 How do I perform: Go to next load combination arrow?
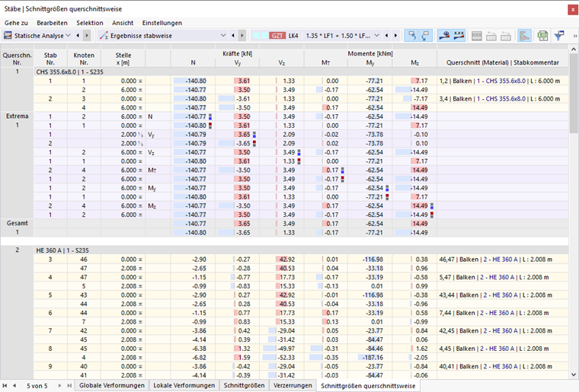pos(396,36)
